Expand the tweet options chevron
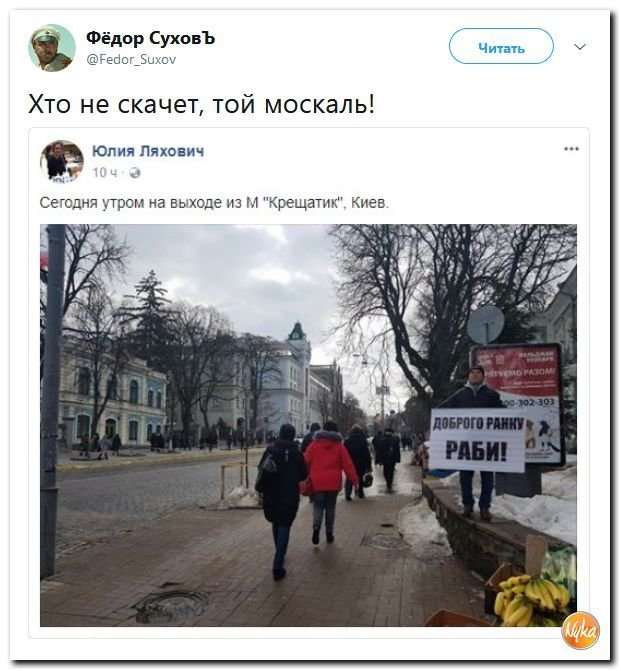This screenshot has width=621, height=671. tap(579, 47)
